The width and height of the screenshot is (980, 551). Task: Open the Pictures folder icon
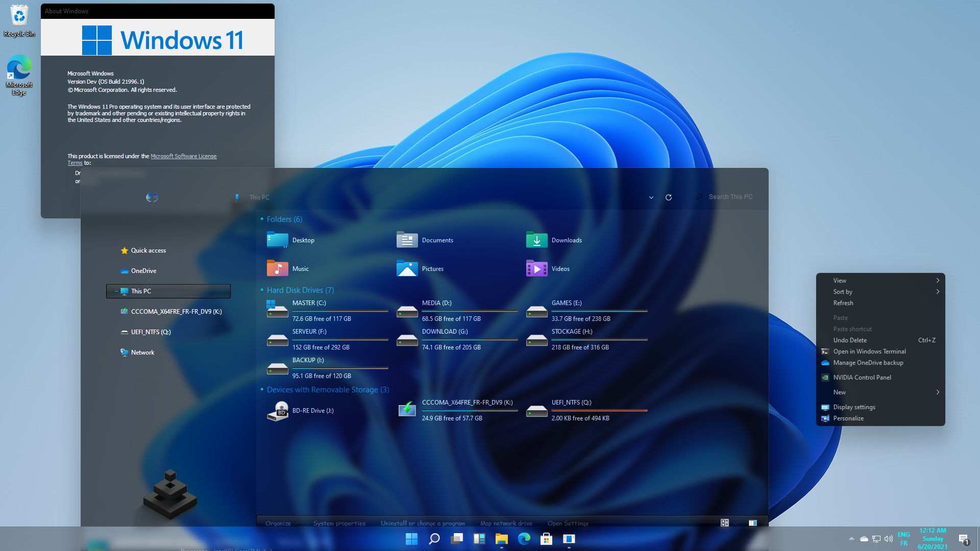[x=407, y=268]
